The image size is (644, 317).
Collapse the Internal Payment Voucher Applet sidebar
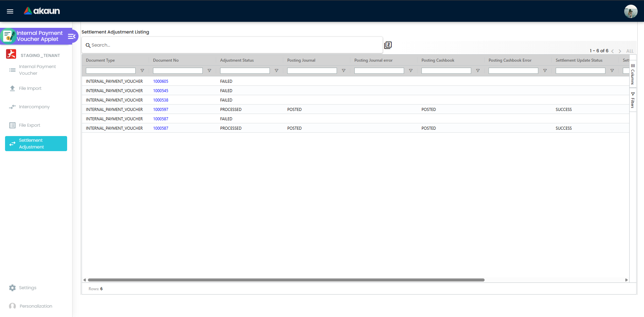71,36
